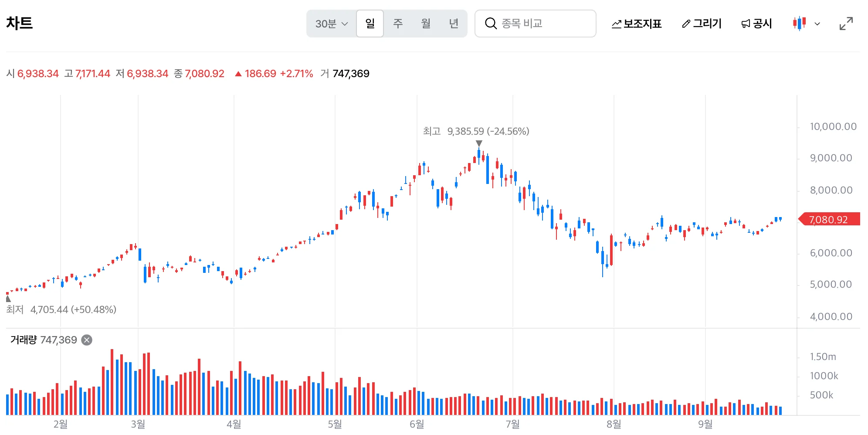The image size is (868, 435).
Task: Click the 최고 9,385.59 high marker text
Action: pos(476,131)
